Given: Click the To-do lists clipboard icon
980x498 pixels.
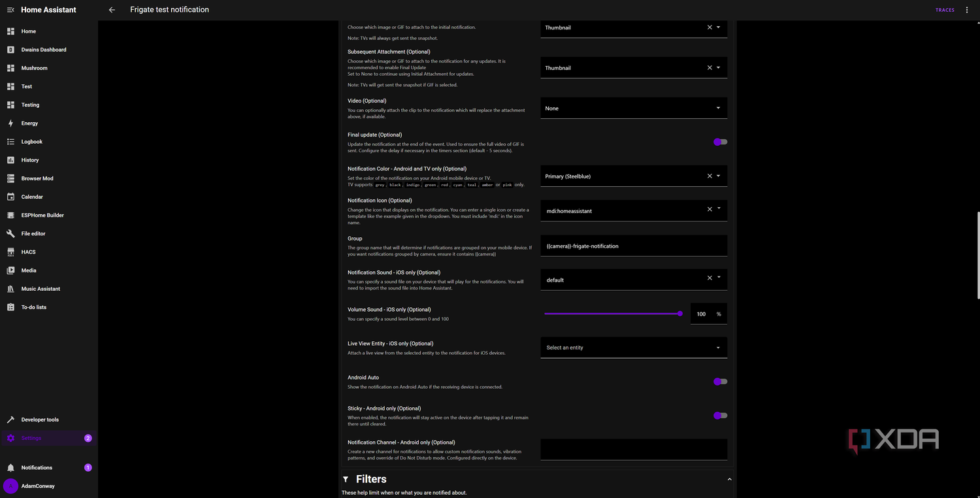Looking at the screenshot, I should pyautogui.click(x=10, y=307).
